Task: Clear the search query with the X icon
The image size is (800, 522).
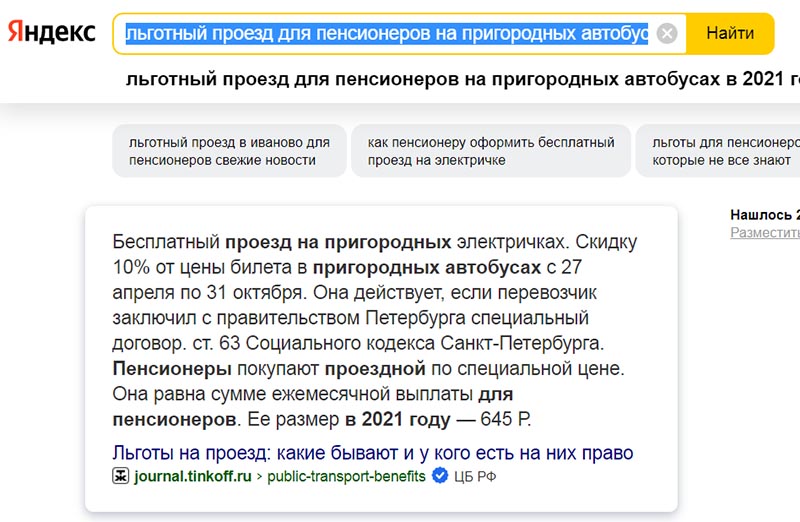Action: (x=666, y=34)
